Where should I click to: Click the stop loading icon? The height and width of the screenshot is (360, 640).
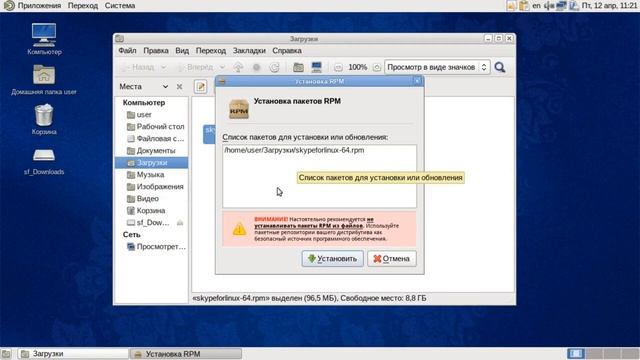click(256, 67)
